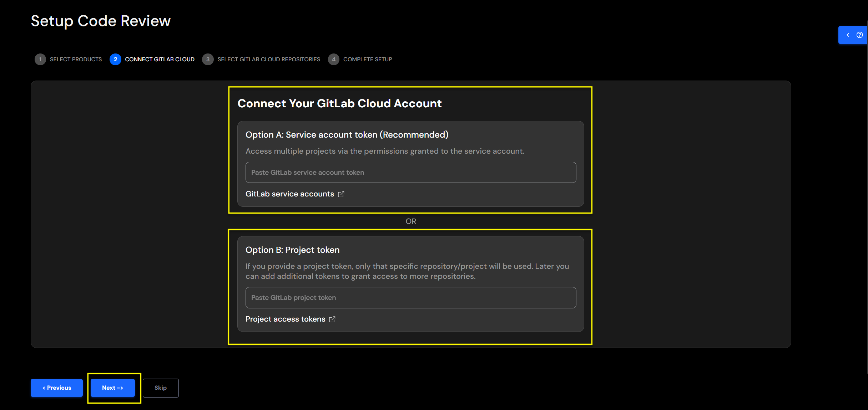
Task: Click the step 2 number circle
Action: pos(115,59)
